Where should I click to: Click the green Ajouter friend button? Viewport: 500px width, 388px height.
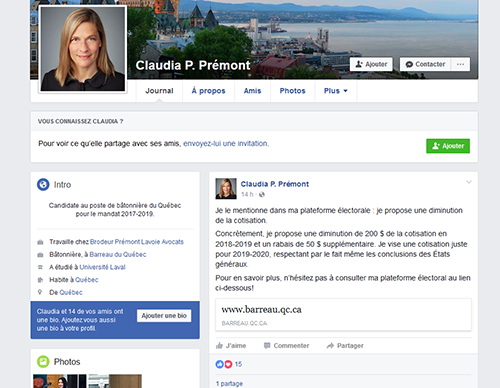[448, 146]
